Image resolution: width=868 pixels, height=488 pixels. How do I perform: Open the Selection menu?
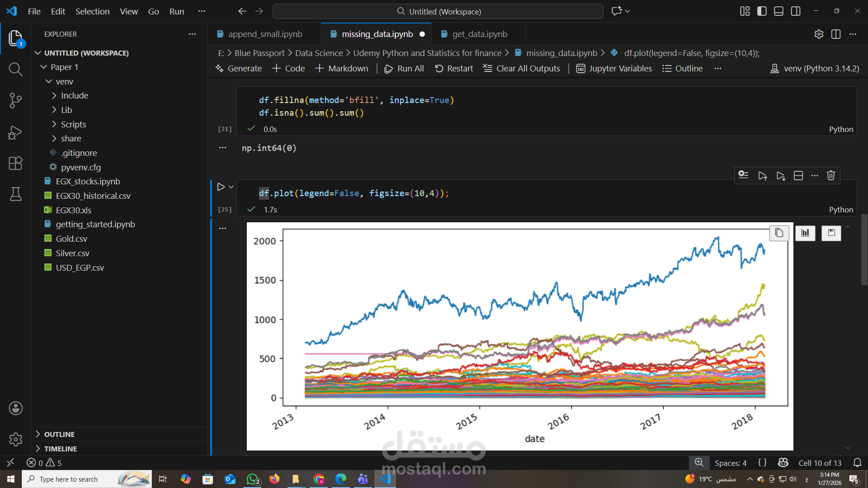92,11
